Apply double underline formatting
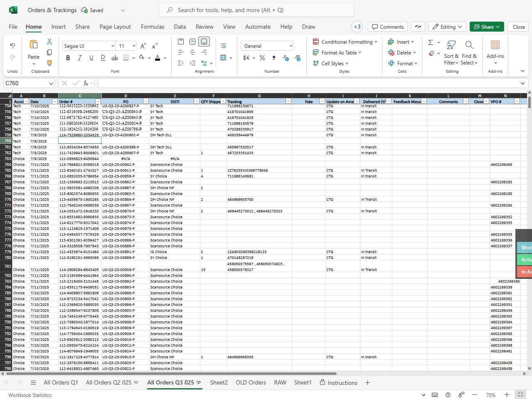The image size is (532, 399). click(103, 58)
